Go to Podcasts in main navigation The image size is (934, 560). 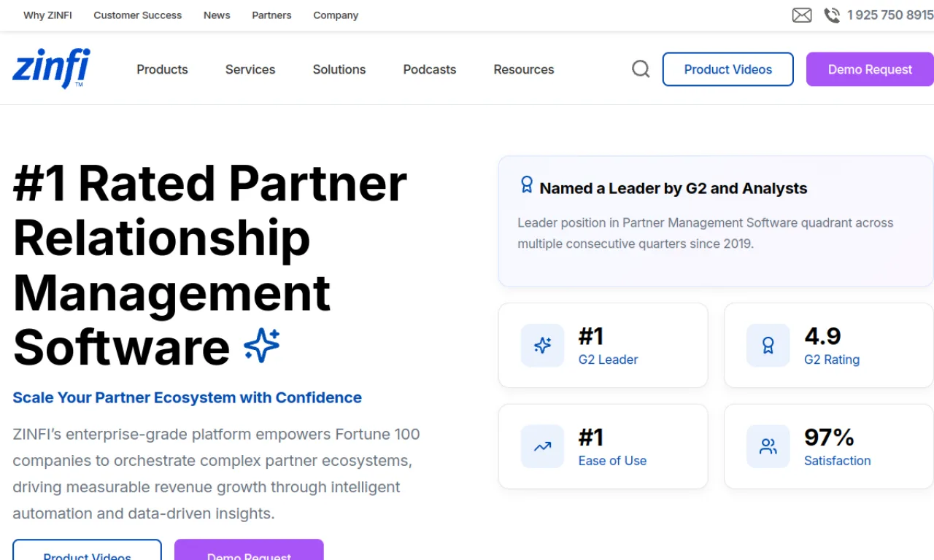coord(430,69)
